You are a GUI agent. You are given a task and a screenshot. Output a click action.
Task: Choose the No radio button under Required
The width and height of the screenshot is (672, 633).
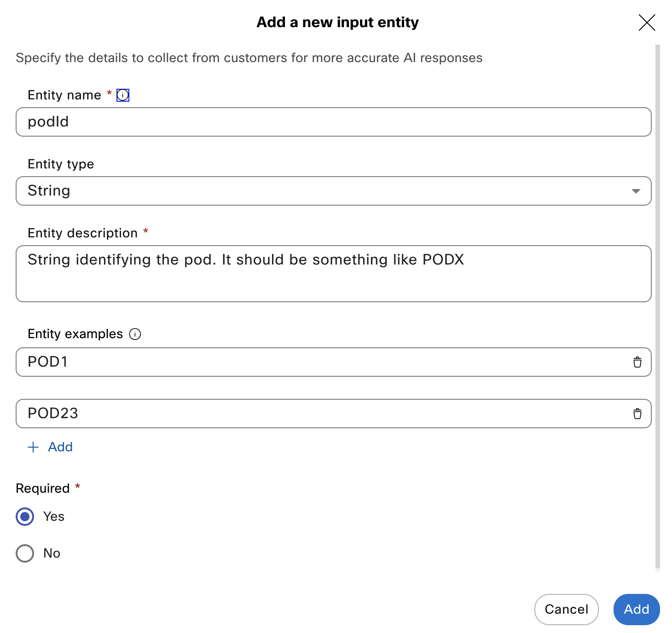pos(25,553)
